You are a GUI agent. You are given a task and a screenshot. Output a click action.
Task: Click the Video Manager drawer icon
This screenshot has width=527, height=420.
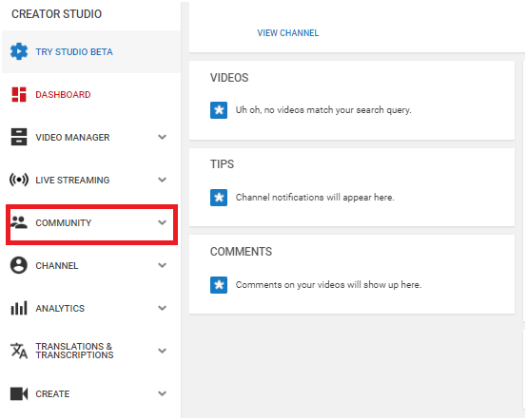click(x=19, y=137)
